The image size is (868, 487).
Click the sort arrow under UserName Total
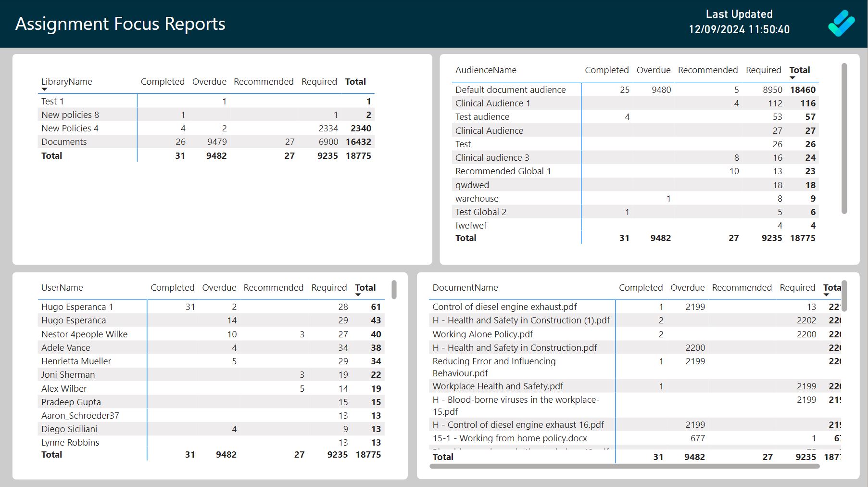point(358,295)
